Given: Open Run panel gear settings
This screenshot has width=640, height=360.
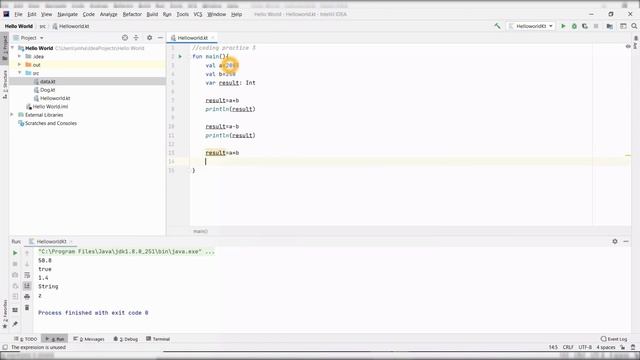Looking at the screenshot, I should 615,242.
